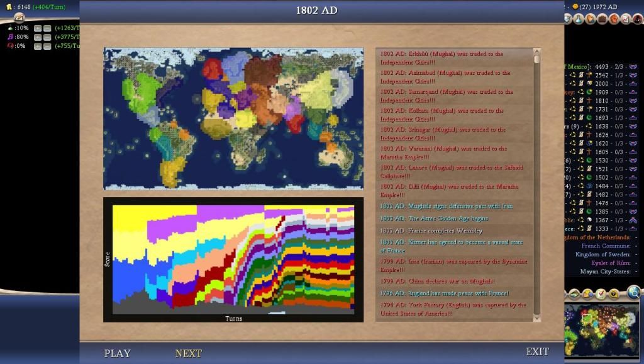Click the event log scrollbar thumb
644x364 pixels.
coord(536,59)
